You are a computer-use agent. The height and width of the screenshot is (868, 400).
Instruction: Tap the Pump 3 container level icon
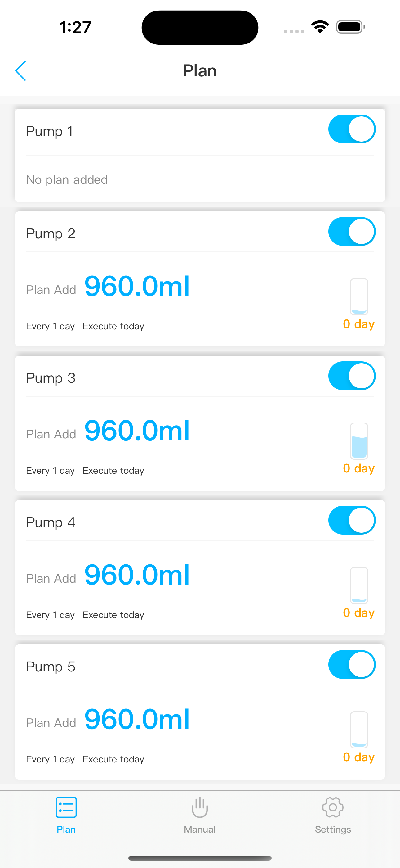tap(359, 441)
